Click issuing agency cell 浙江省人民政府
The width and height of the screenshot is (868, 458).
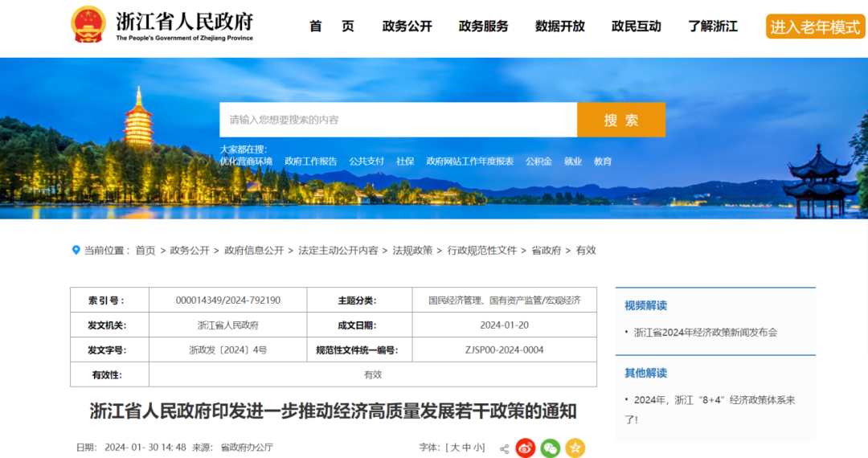pos(228,325)
